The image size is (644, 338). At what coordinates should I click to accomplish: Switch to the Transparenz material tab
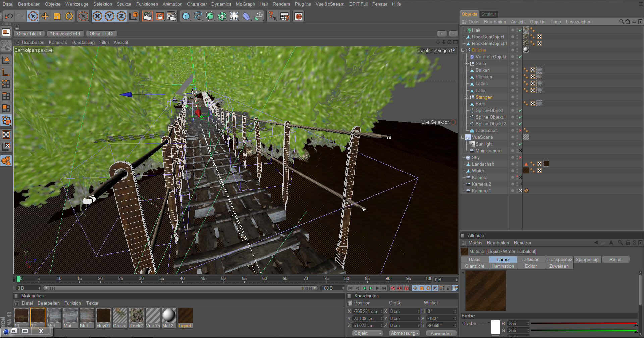(559, 259)
